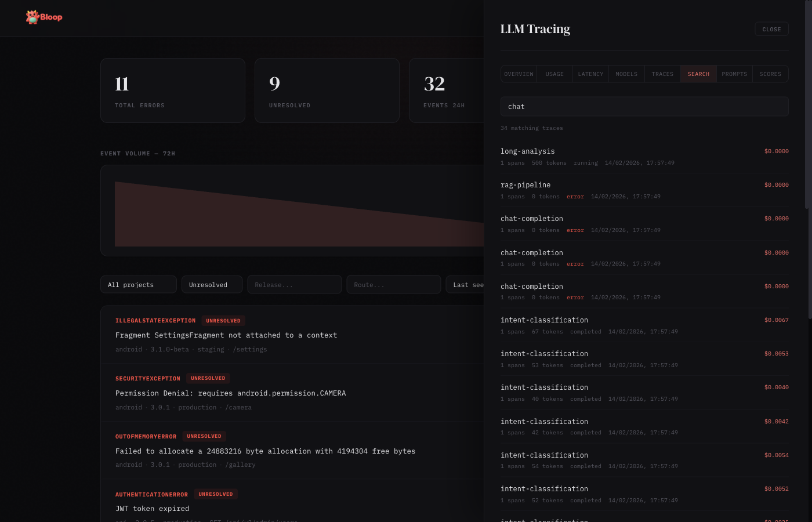Open the Scores tab
812x522 pixels.
(x=770, y=74)
